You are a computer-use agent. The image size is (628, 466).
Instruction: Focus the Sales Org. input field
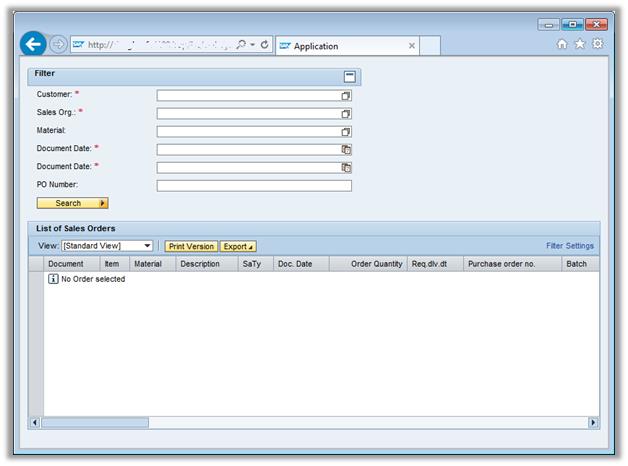pos(254,114)
